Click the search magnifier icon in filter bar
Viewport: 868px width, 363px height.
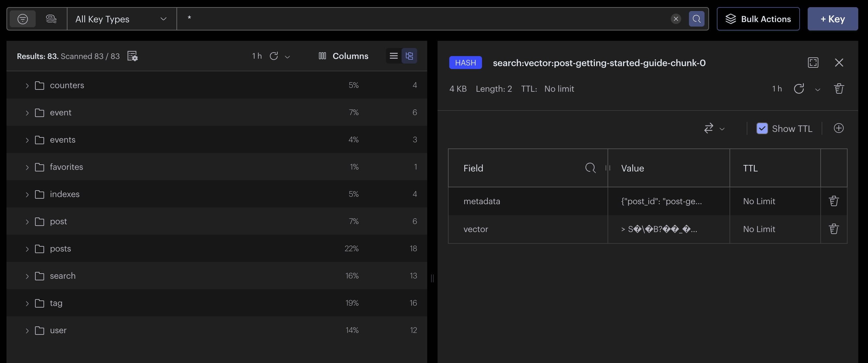point(696,19)
